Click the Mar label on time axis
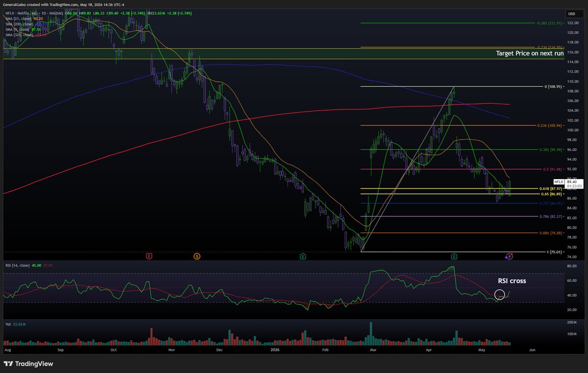 pos(374,350)
